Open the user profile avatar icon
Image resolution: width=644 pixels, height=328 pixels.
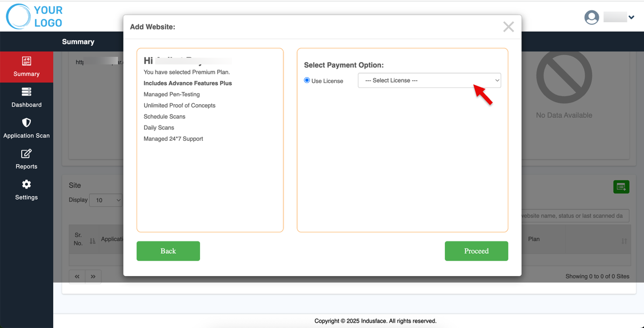pos(591,17)
